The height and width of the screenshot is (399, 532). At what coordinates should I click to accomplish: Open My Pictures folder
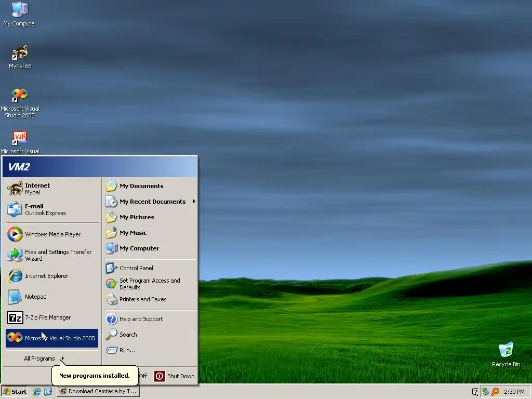pos(151,217)
